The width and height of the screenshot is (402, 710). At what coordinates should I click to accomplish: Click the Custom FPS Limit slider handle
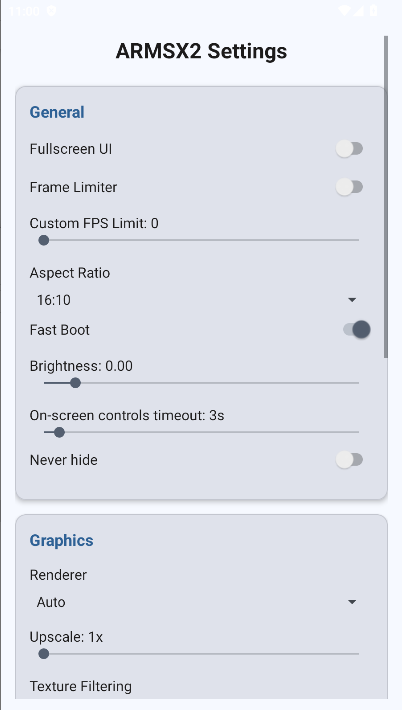pyautogui.click(x=43, y=240)
